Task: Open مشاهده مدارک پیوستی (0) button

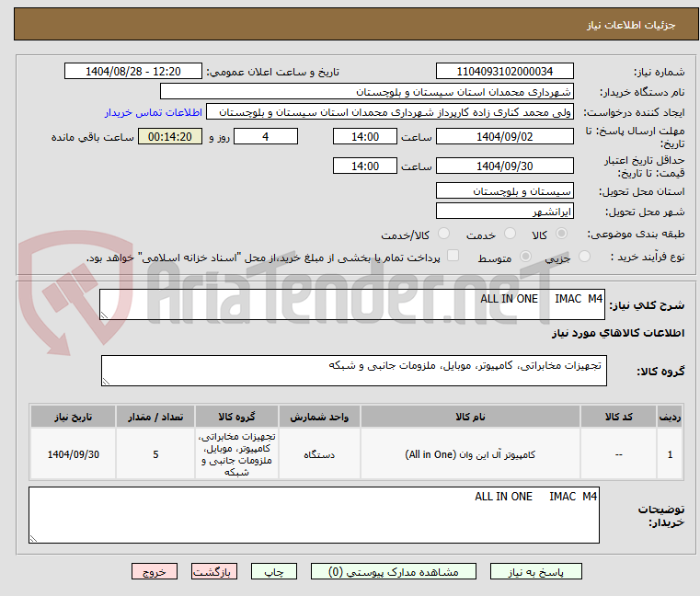Action: (394, 571)
